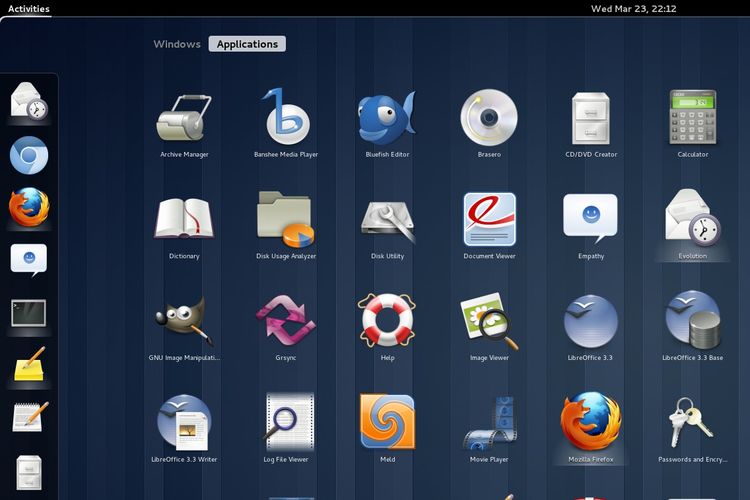Click the Activities button in top bar
The image size is (750, 500).
28,8
